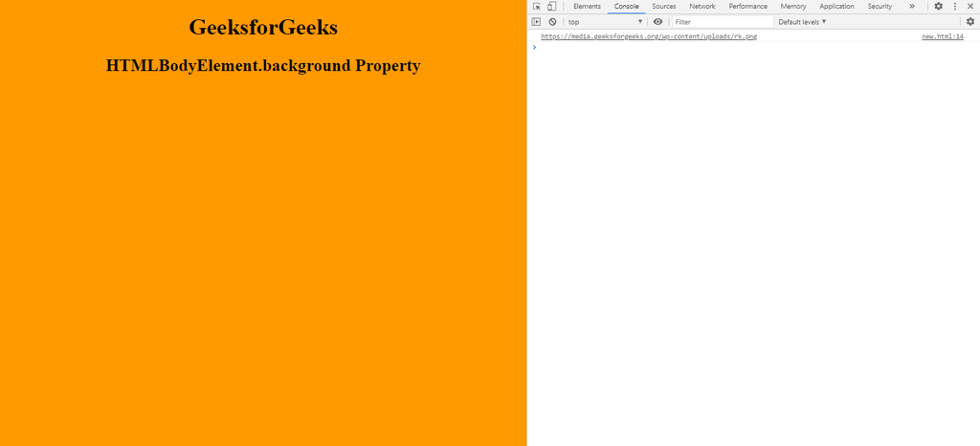Open the Application tab
The image size is (980, 446).
[836, 7]
